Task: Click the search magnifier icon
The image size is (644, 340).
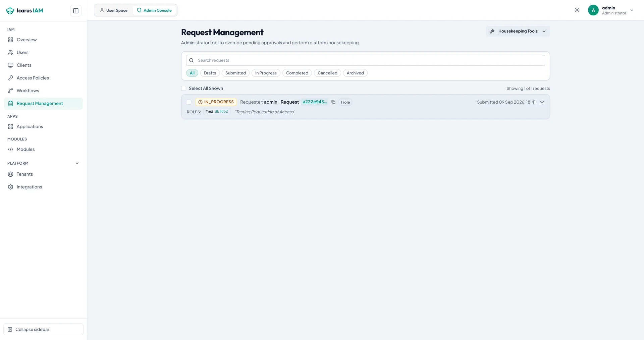Action: click(x=192, y=60)
